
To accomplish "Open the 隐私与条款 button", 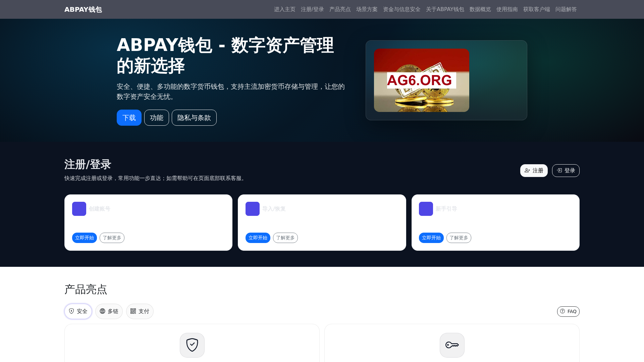I will 194,118.
